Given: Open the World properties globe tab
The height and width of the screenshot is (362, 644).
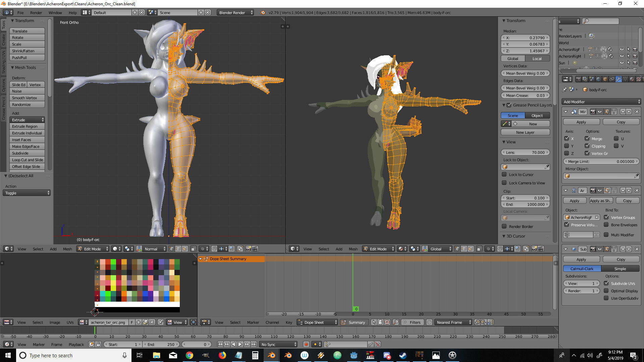Looking at the screenshot, I should point(598,79).
